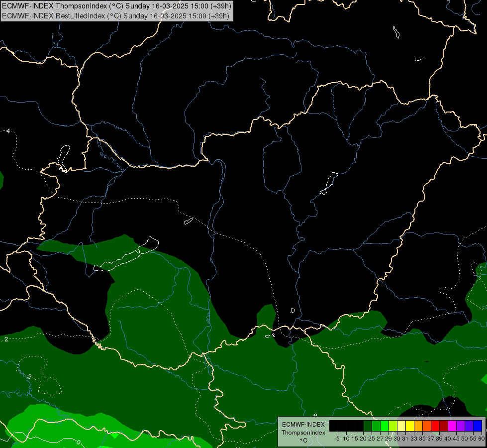Click the legend tick value "60"
The height and width of the screenshot is (448, 487).
(482, 439)
